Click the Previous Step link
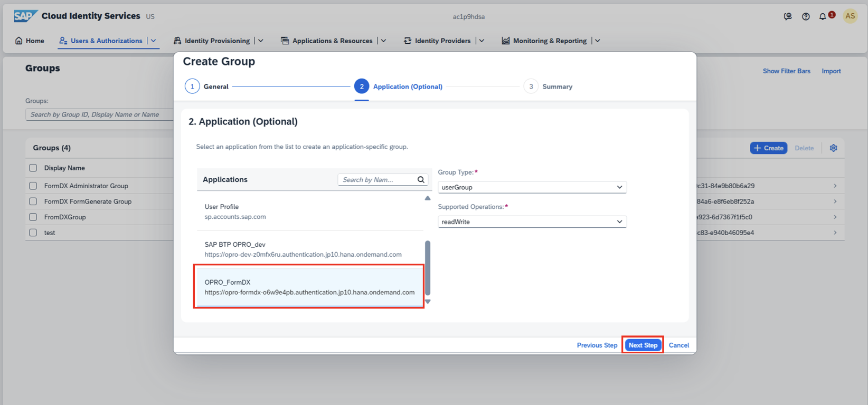Screen dimensions: 868x405 597,345
